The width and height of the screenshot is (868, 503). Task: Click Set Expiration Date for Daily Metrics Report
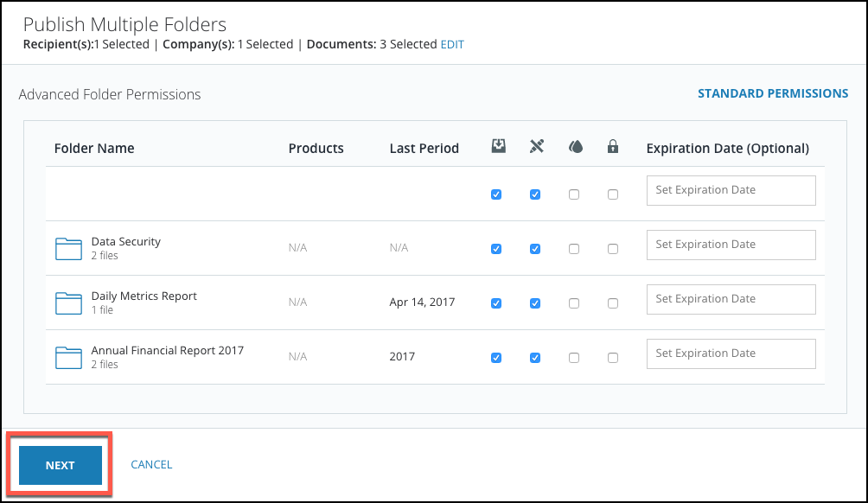click(731, 299)
